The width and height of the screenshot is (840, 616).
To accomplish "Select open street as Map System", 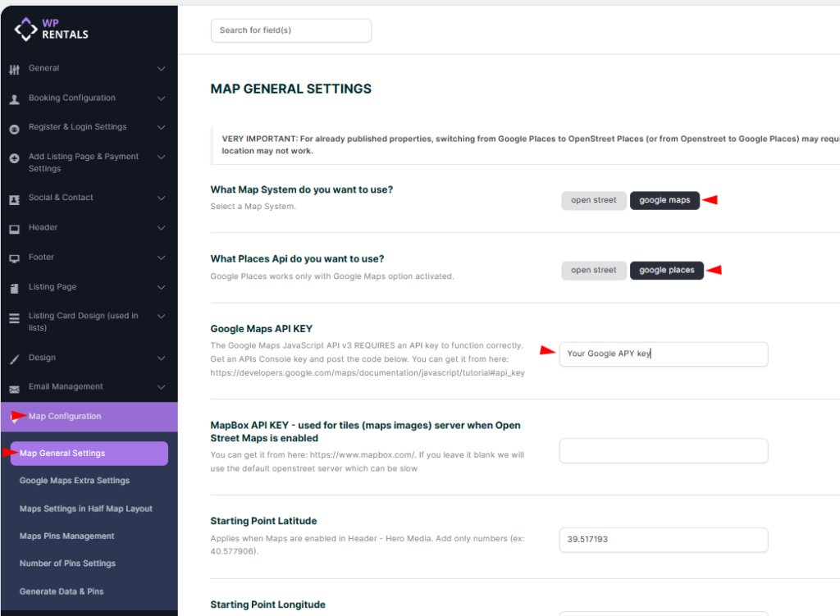I will coord(594,200).
